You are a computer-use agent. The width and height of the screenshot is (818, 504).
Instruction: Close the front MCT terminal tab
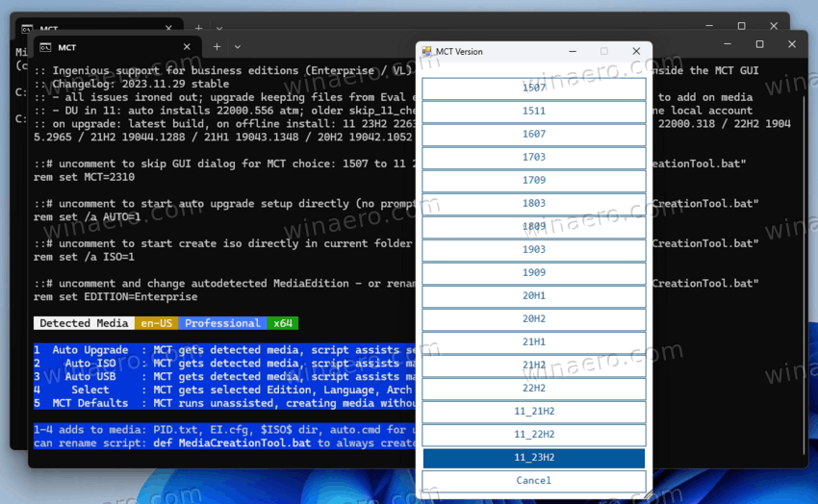[189, 46]
